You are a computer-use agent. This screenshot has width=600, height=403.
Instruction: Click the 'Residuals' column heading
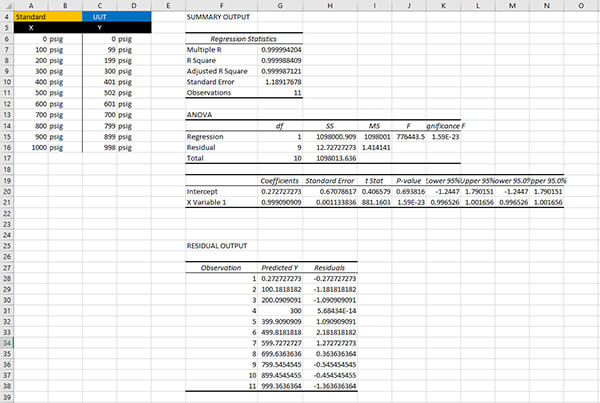[329, 268]
